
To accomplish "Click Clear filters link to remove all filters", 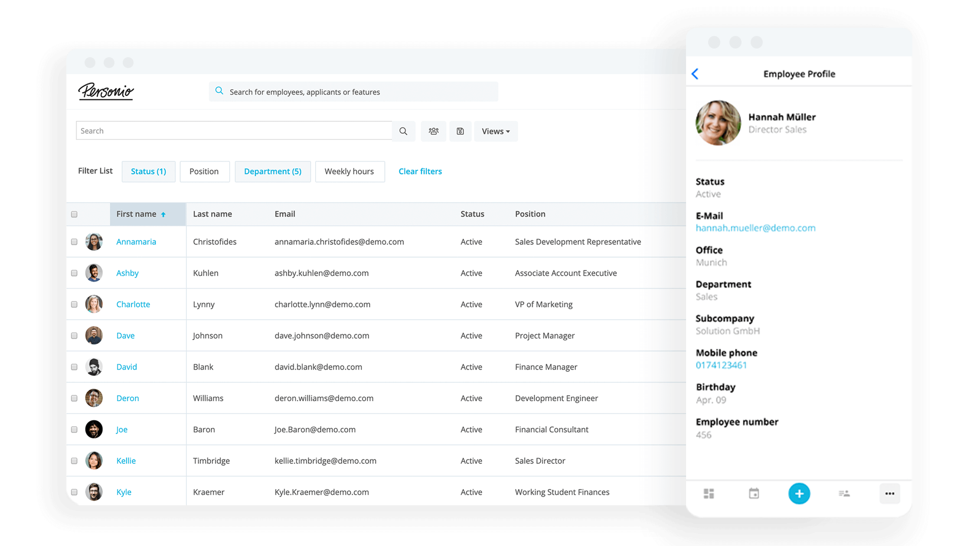I will (x=420, y=171).
